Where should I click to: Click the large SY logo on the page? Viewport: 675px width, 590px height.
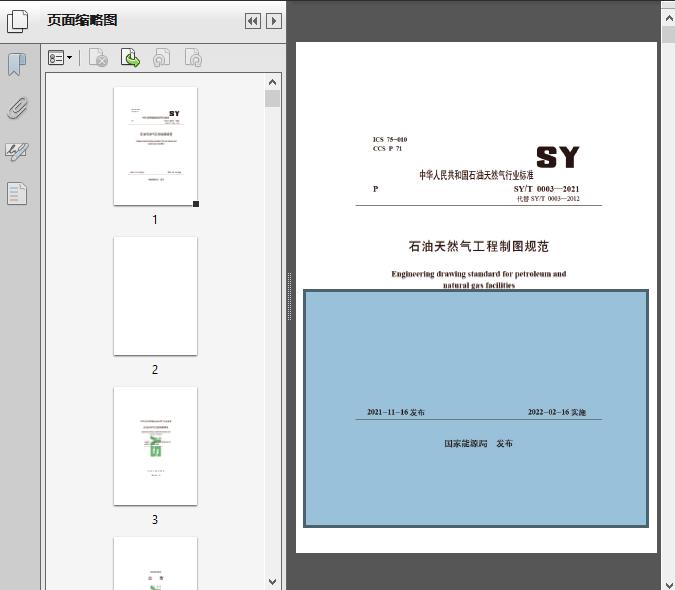pyautogui.click(x=557, y=157)
